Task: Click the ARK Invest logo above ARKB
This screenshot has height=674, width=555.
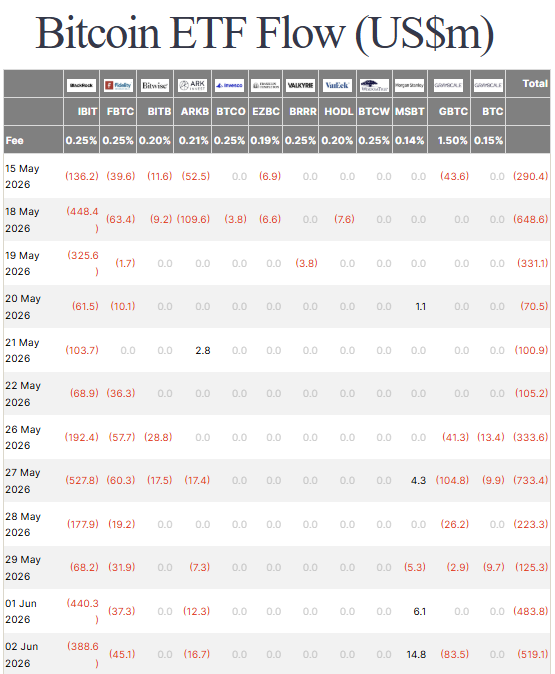Action: pos(193,85)
